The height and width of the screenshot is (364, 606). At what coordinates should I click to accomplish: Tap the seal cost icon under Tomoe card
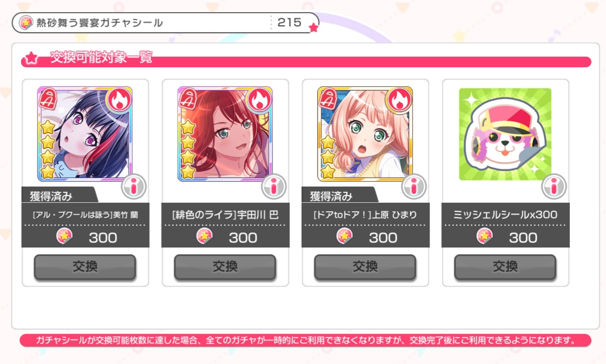204,237
